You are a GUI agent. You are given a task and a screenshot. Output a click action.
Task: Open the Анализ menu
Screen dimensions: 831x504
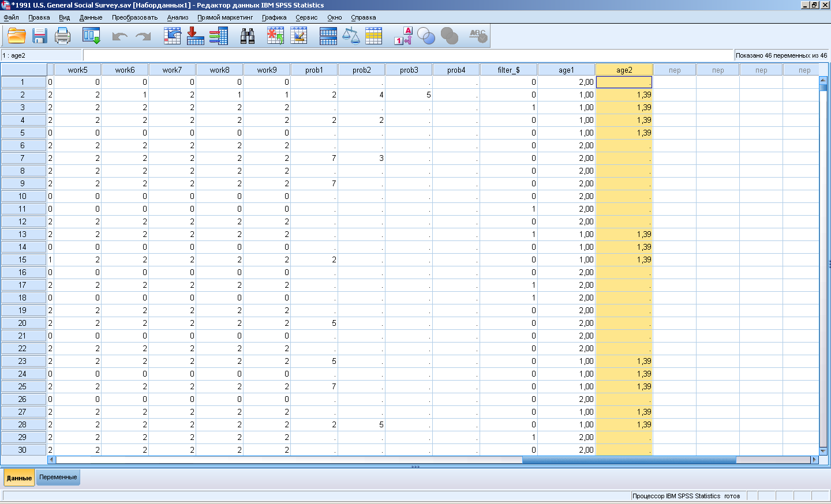pos(178,17)
